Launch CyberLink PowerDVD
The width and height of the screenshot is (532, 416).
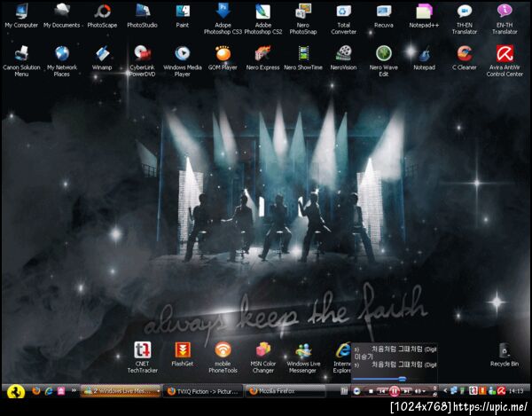142,61
